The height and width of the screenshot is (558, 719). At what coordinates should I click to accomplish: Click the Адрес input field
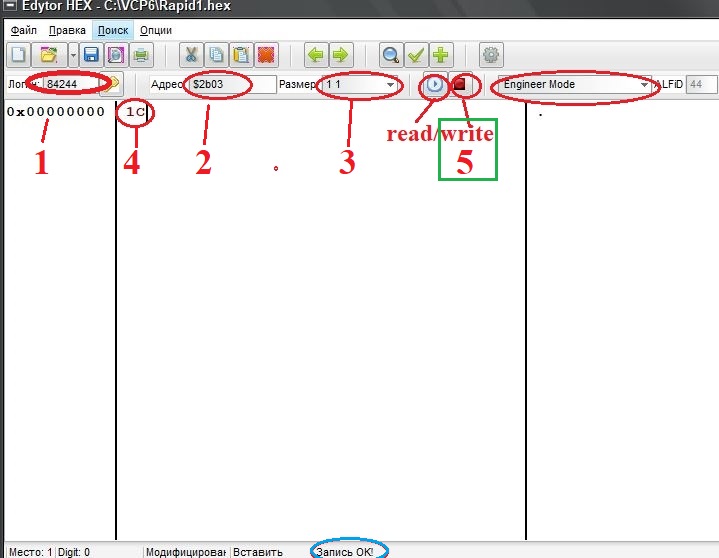(233, 84)
